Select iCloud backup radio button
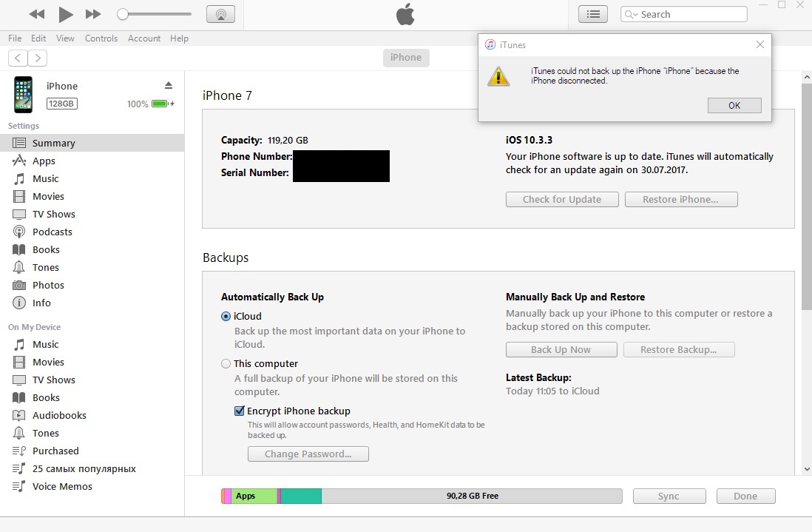Image resolution: width=812 pixels, height=532 pixels. tap(226, 317)
